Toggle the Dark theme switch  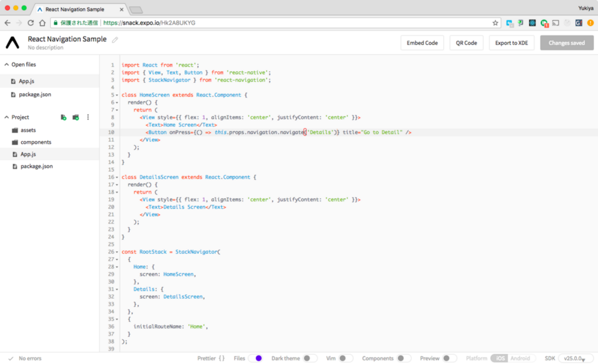click(x=310, y=358)
